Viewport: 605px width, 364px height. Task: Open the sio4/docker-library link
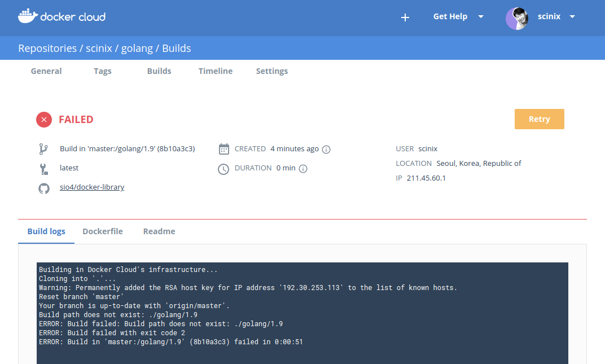tap(92, 187)
